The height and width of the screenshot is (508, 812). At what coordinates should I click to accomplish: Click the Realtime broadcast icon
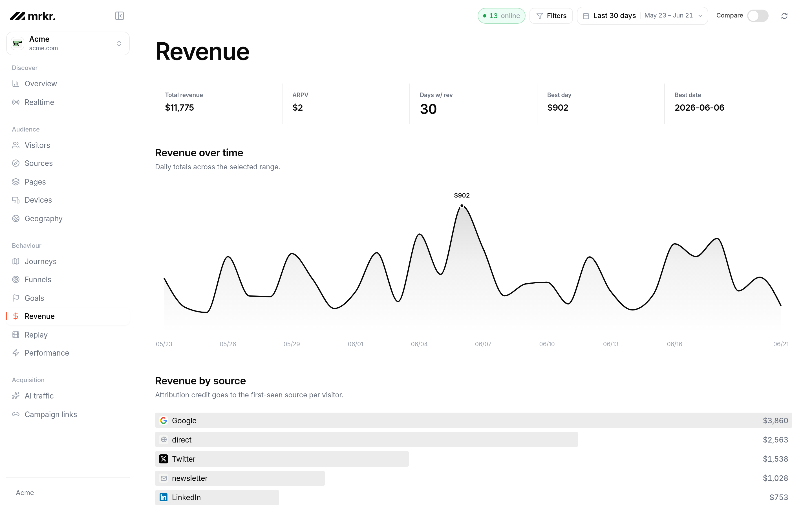(x=16, y=102)
